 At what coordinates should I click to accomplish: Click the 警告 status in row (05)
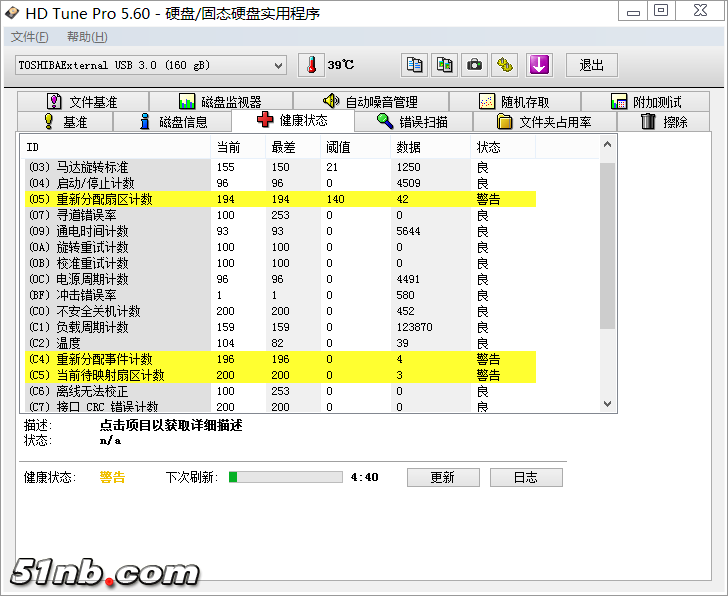tap(488, 199)
